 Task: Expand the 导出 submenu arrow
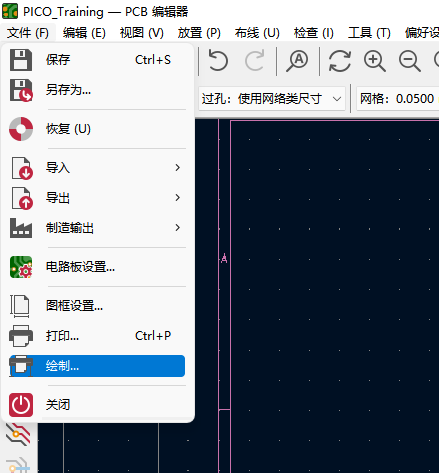point(178,198)
